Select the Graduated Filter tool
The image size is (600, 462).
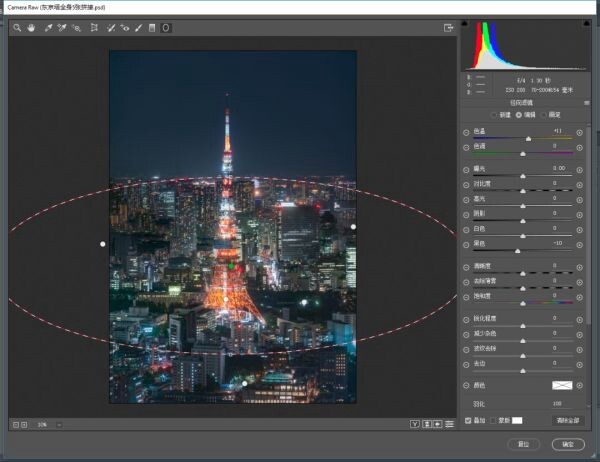click(152, 28)
